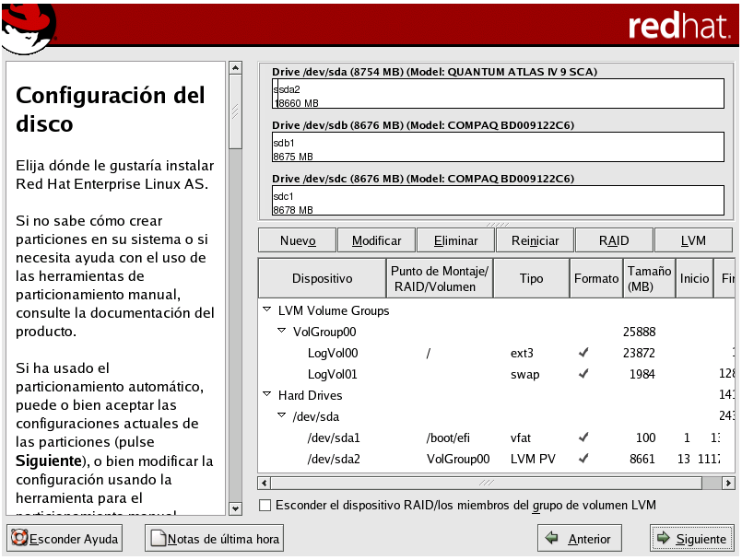Click the format checkmark for LogVol01 swap
This screenshot has height=560, width=742.
(583, 374)
